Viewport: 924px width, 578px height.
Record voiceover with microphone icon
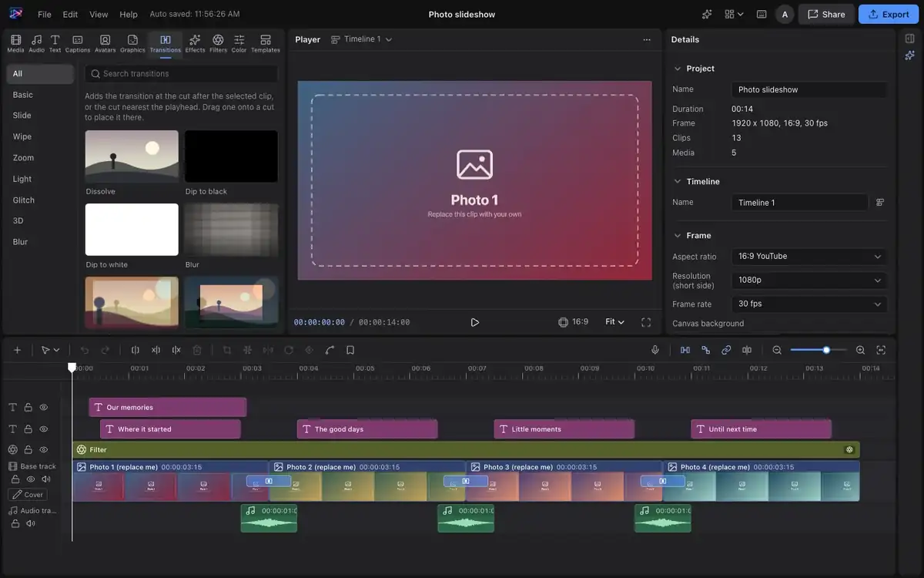[655, 350]
